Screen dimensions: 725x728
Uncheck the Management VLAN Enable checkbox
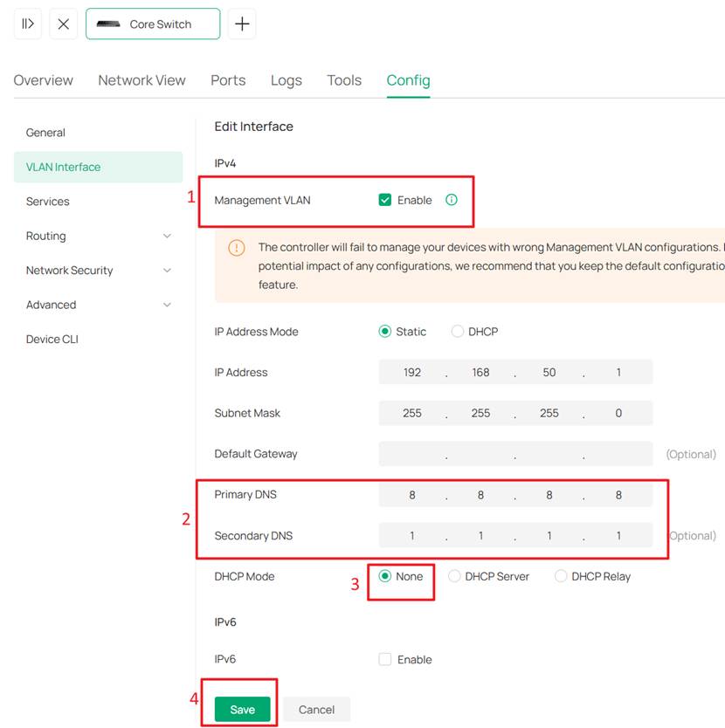(385, 200)
